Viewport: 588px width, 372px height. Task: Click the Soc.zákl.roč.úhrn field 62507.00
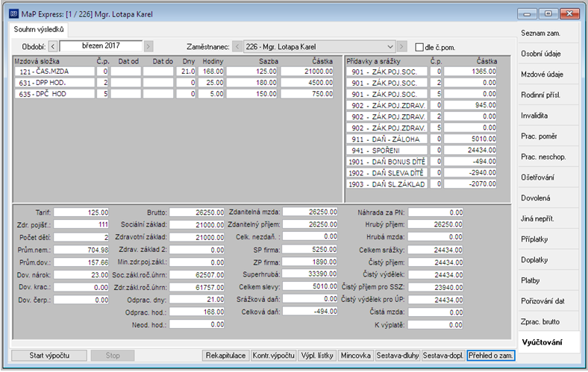(197, 274)
